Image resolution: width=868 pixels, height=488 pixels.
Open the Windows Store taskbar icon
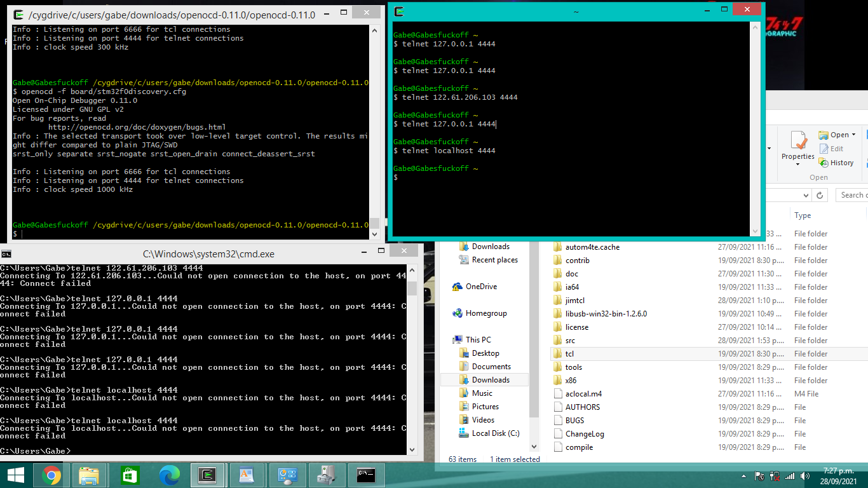click(130, 475)
